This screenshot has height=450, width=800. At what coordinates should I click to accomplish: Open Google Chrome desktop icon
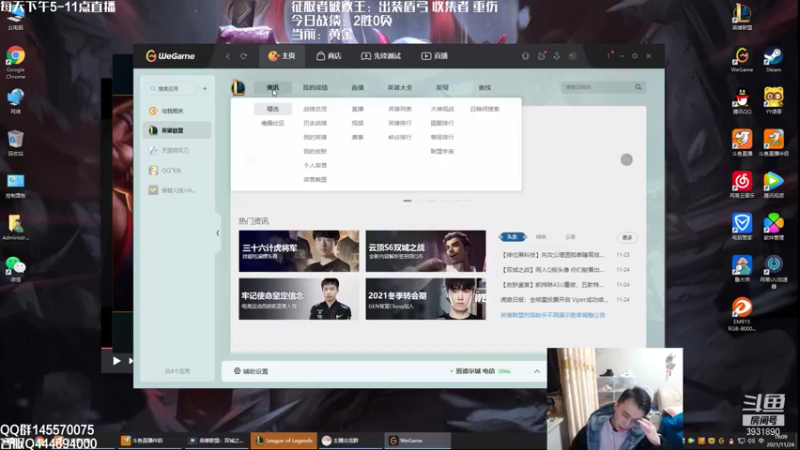click(15, 62)
